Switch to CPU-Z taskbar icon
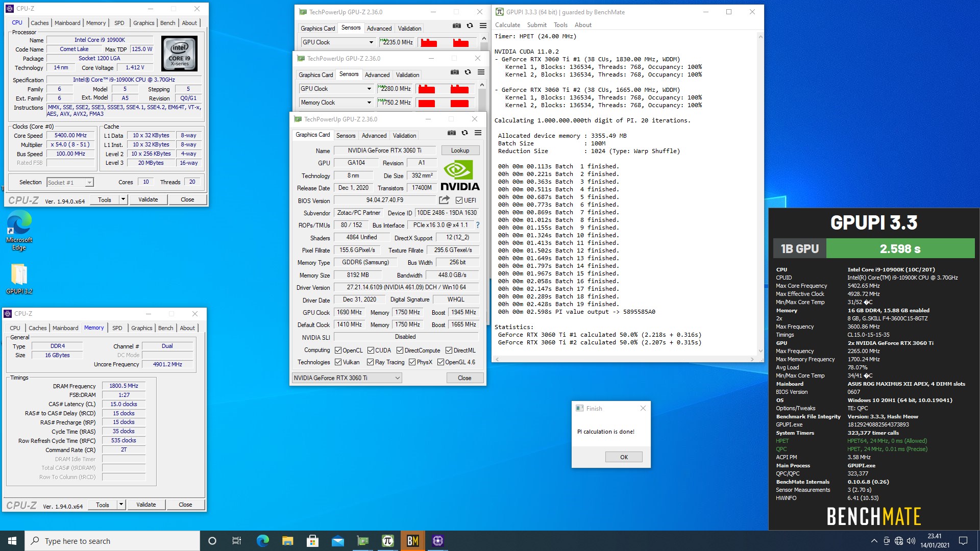The width and height of the screenshot is (980, 551). [x=438, y=541]
